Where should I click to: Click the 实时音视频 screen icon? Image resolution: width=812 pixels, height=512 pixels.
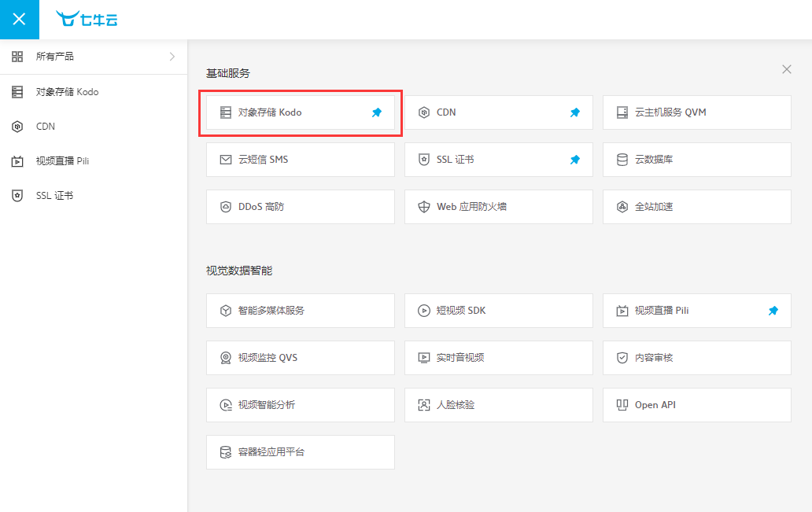point(424,358)
